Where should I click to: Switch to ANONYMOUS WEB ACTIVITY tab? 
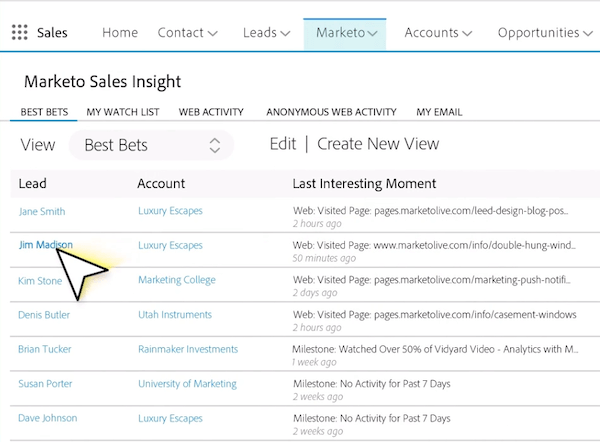pyautogui.click(x=331, y=112)
